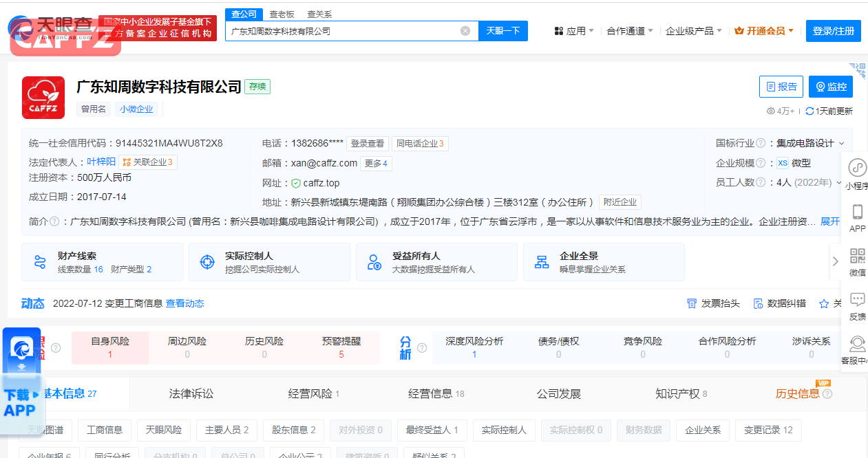Open the mini program sidebar icon

[857, 168]
